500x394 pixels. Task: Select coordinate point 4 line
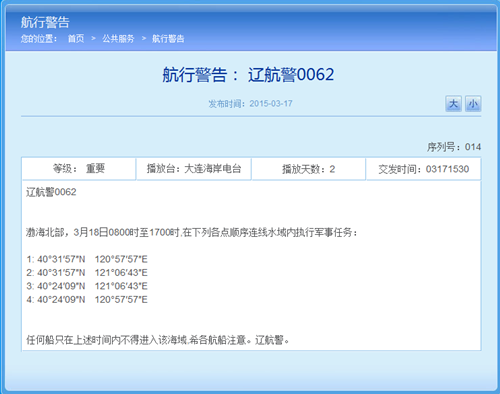(87, 299)
